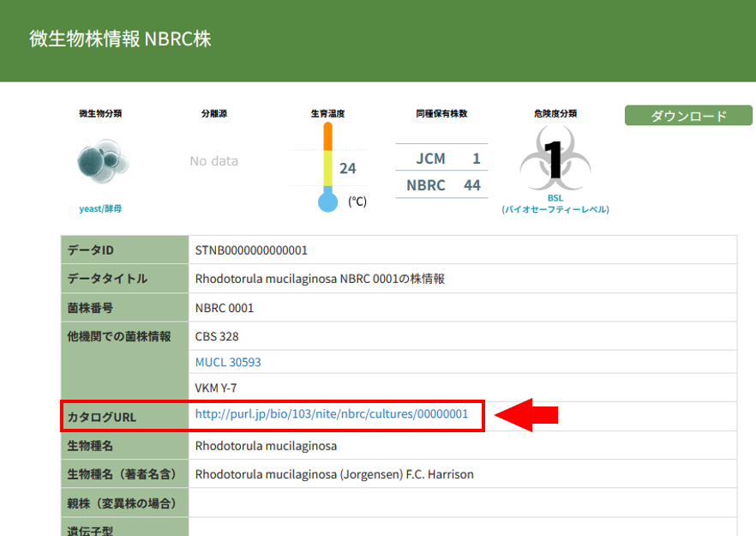
Task: Click the BSL (バイオセーフティーレベル) label
Action: point(555,203)
